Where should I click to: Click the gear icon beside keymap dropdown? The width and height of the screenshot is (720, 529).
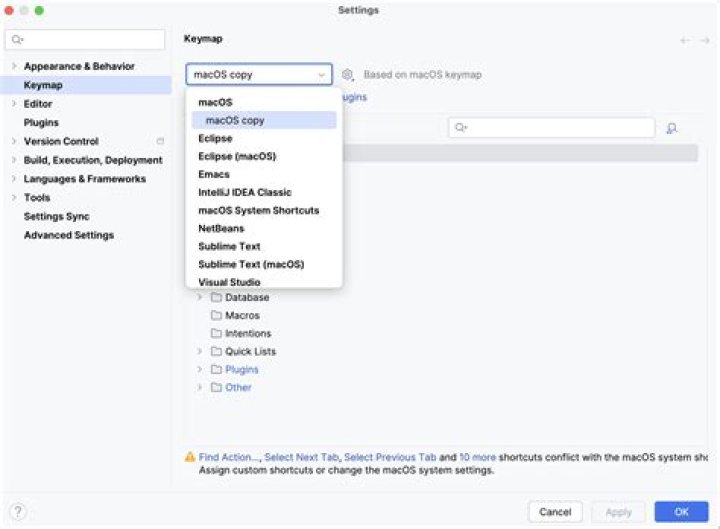click(348, 75)
